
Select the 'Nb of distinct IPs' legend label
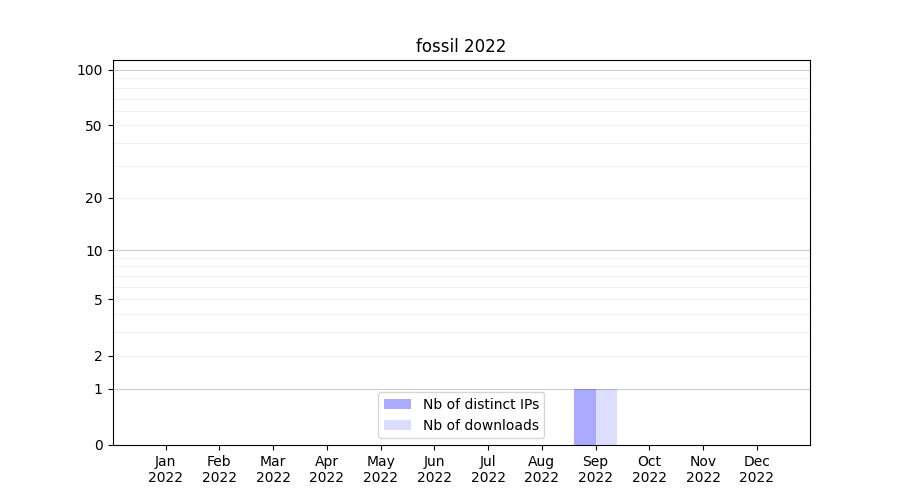tap(480, 404)
